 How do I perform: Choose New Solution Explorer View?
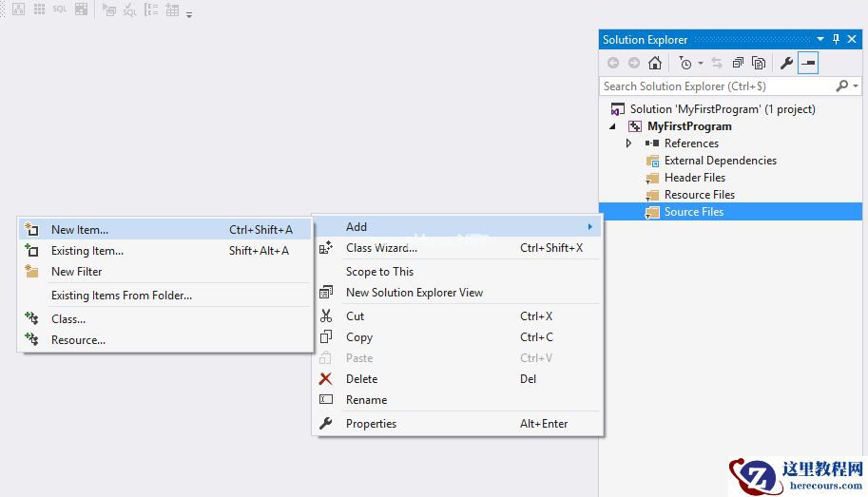point(457,293)
